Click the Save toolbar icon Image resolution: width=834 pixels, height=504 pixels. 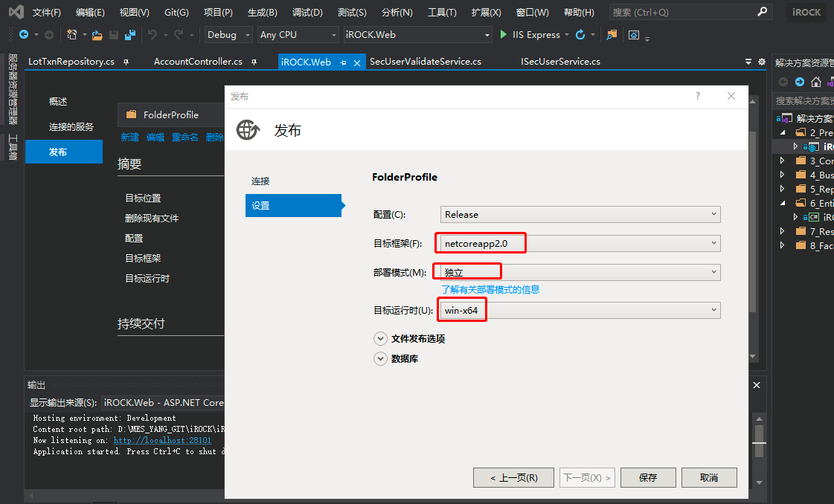click(113, 35)
